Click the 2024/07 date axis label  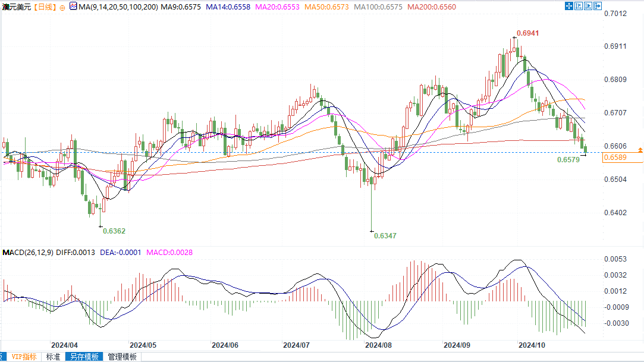pos(297,345)
